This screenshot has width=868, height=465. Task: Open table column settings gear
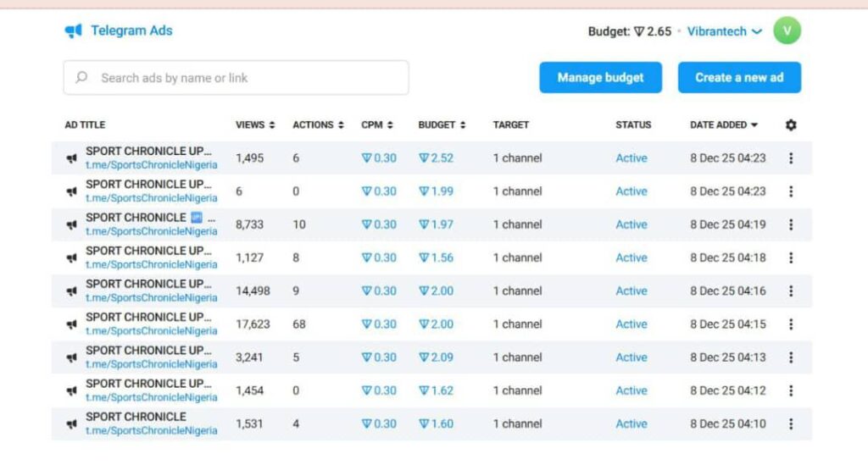coord(791,125)
